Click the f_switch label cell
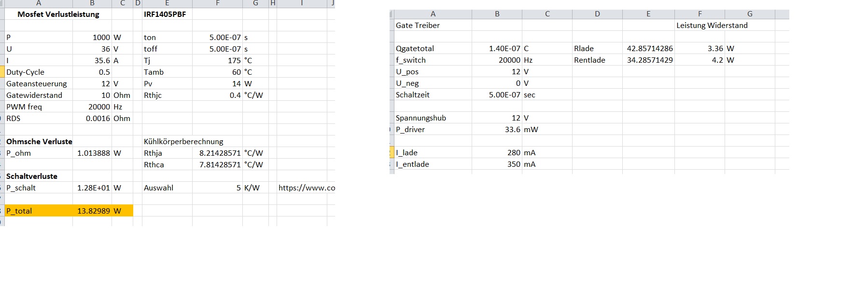The width and height of the screenshot is (868, 283). [x=433, y=60]
